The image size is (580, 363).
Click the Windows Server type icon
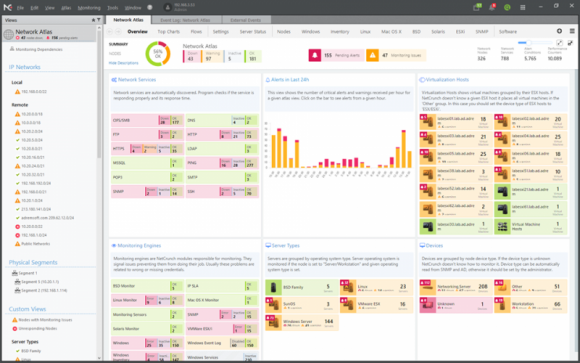click(273, 322)
